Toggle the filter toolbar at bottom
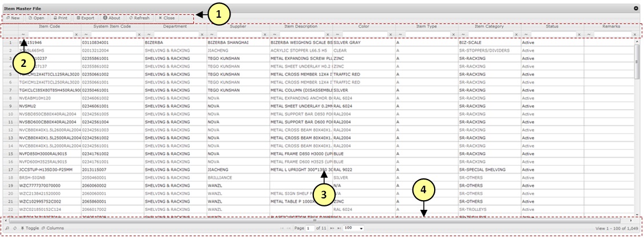644x239 pixels. (x=30, y=228)
